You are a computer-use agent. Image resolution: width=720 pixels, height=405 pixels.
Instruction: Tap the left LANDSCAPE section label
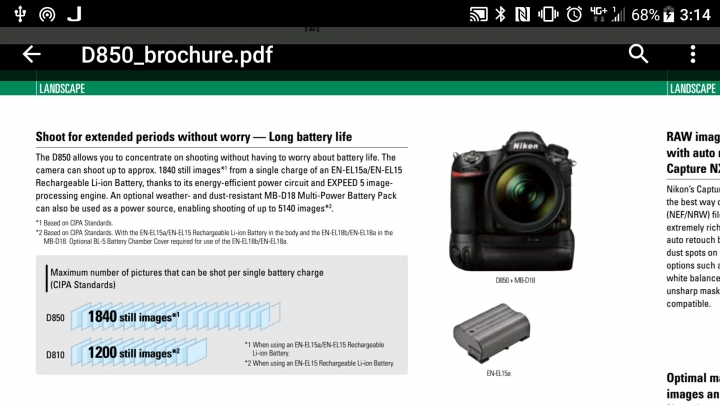(62, 89)
